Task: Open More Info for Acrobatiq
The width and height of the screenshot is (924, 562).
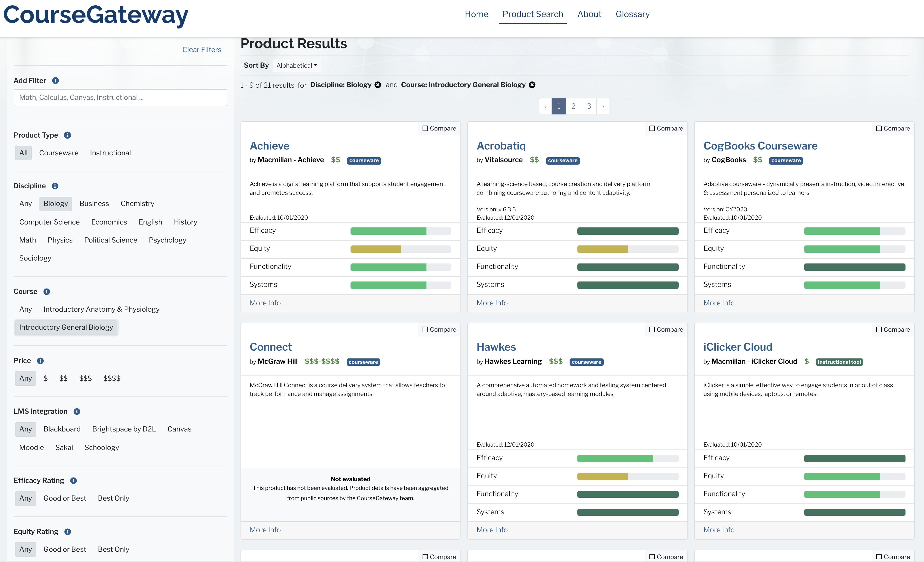Action: click(492, 303)
